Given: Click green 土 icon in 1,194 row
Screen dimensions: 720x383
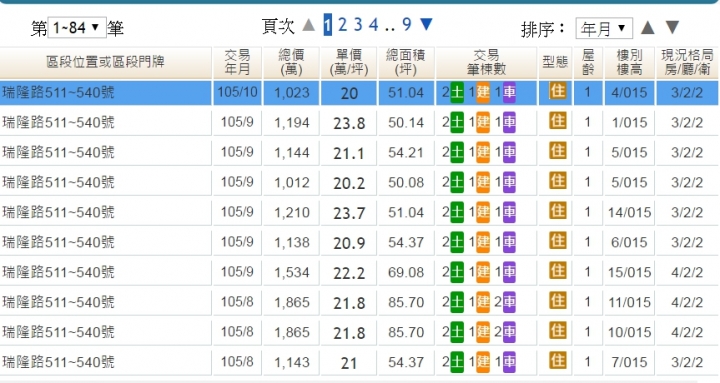Looking at the screenshot, I should (x=457, y=123).
